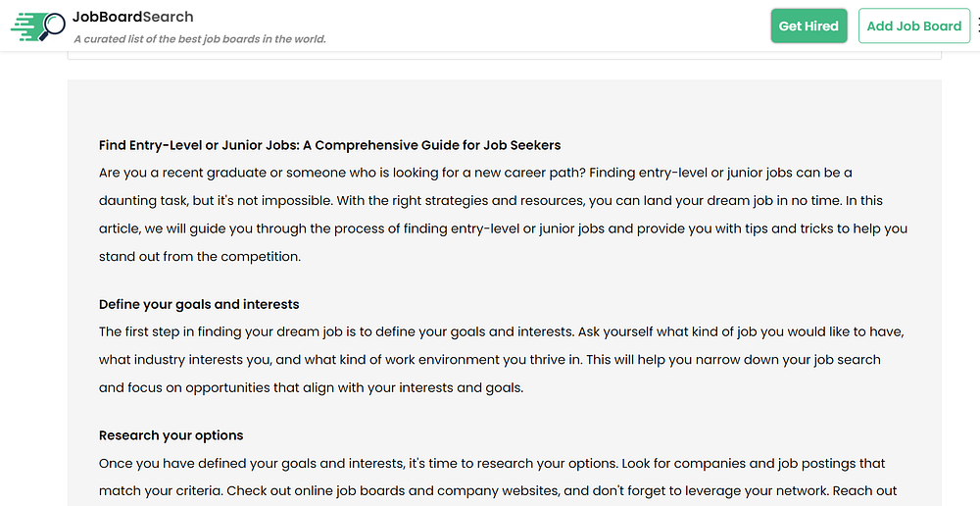Screen dimensions: 980x506
Task: Click the Research your options heading
Action: 171,435
